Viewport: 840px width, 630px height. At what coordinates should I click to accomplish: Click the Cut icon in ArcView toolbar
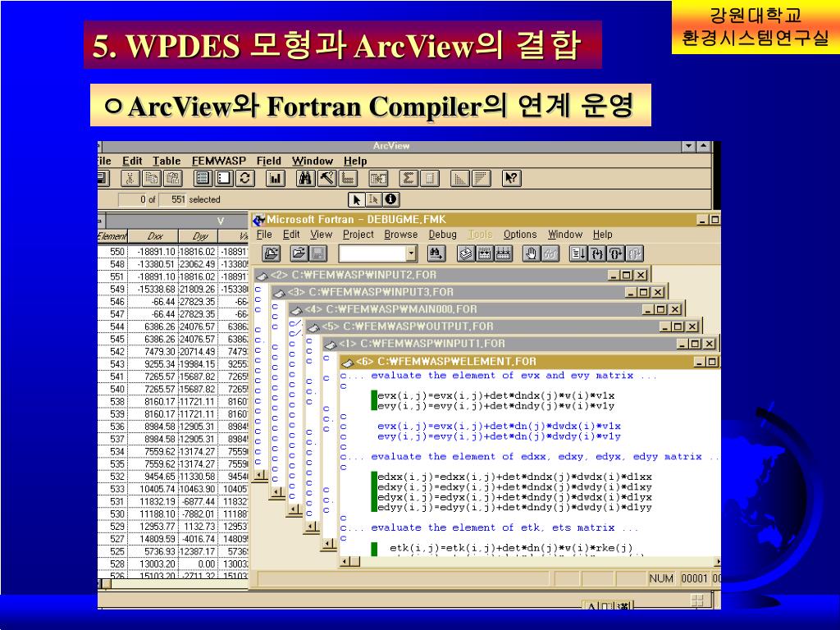click(129, 178)
